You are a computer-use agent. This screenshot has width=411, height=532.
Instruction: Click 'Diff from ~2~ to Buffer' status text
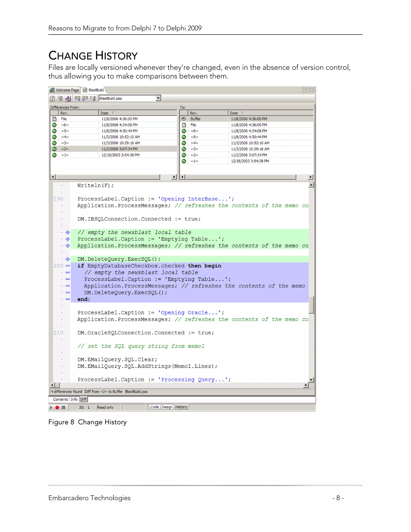point(104,391)
